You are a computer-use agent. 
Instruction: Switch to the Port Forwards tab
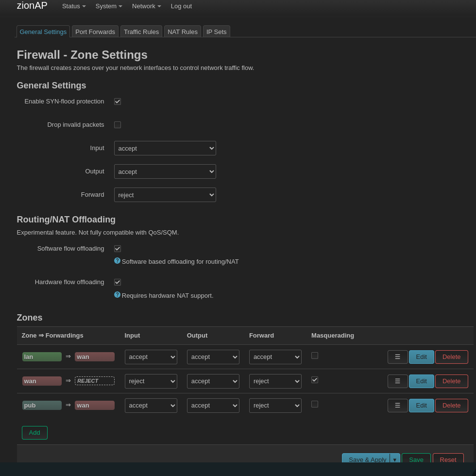[x=95, y=32]
